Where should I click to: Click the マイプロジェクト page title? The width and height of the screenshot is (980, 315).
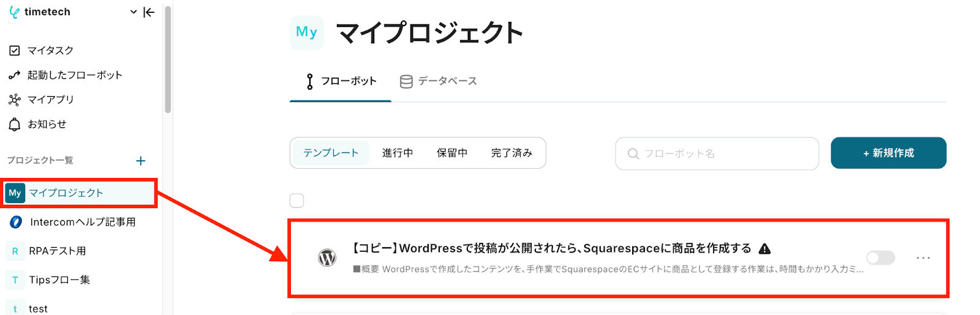pyautogui.click(x=429, y=33)
